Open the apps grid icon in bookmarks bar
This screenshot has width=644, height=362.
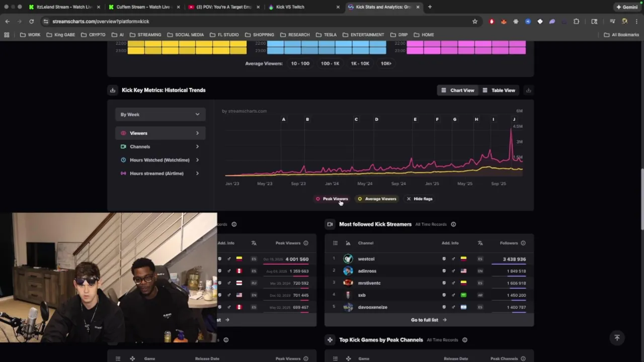tap(7, 35)
